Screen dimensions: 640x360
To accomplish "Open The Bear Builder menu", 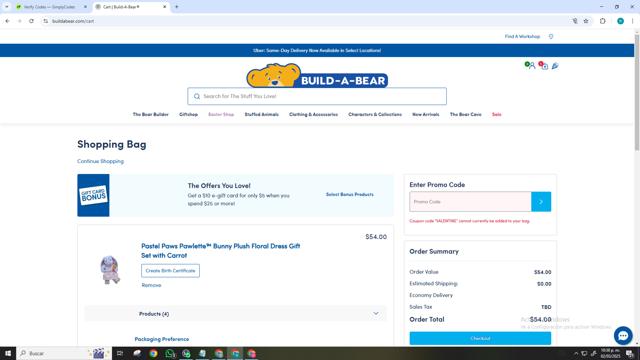I will coord(150,114).
